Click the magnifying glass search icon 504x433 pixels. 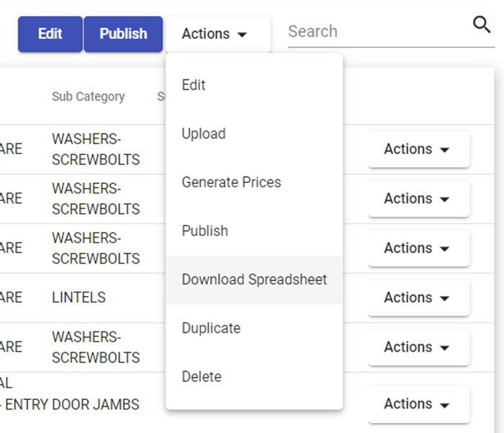(x=482, y=25)
